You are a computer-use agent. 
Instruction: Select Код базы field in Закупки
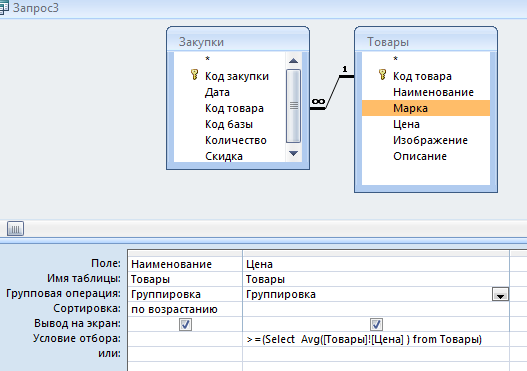pyautogui.click(x=229, y=124)
